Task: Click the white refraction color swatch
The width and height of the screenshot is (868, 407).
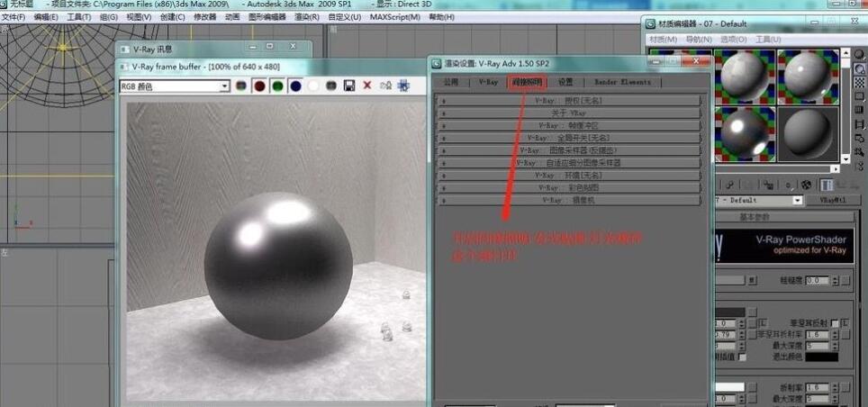Action: click(x=729, y=387)
